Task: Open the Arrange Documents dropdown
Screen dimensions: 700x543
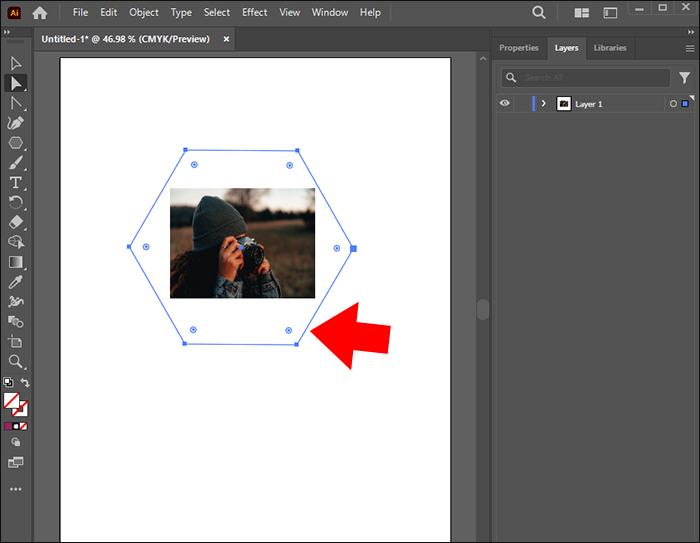Action: (x=582, y=13)
